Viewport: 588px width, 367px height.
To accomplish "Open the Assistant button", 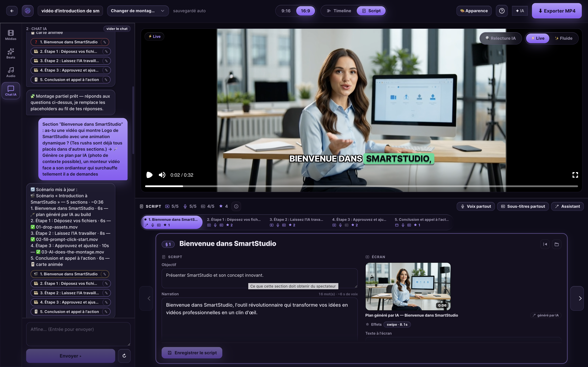I will click(x=567, y=206).
